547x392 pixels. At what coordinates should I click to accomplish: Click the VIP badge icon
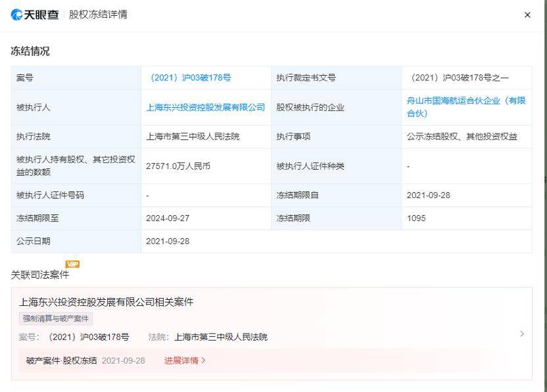click(x=72, y=264)
